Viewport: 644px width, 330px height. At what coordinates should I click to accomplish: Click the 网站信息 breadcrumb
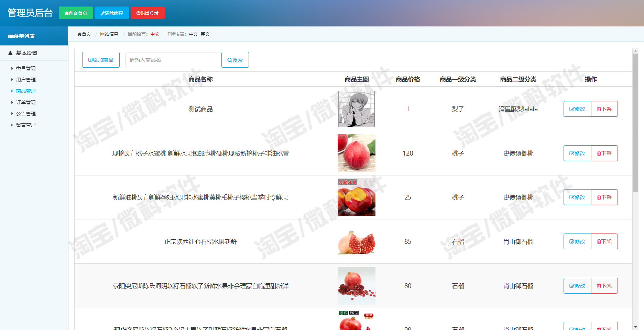point(109,34)
